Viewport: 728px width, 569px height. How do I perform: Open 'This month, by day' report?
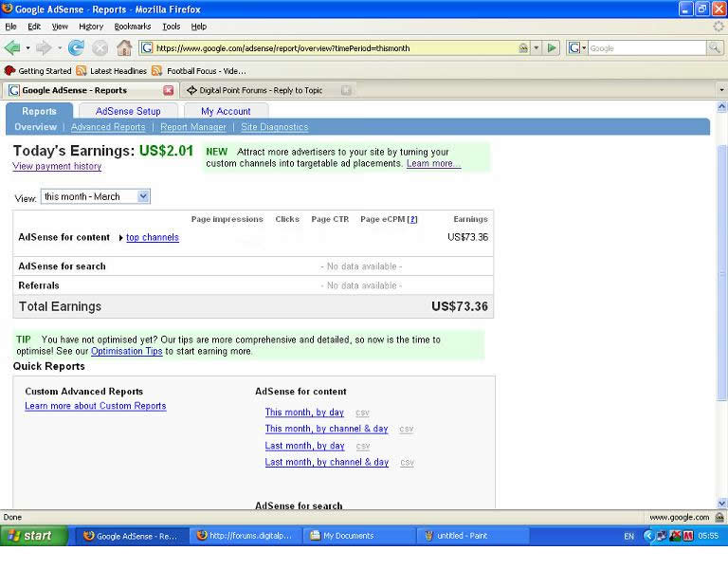(304, 412)
